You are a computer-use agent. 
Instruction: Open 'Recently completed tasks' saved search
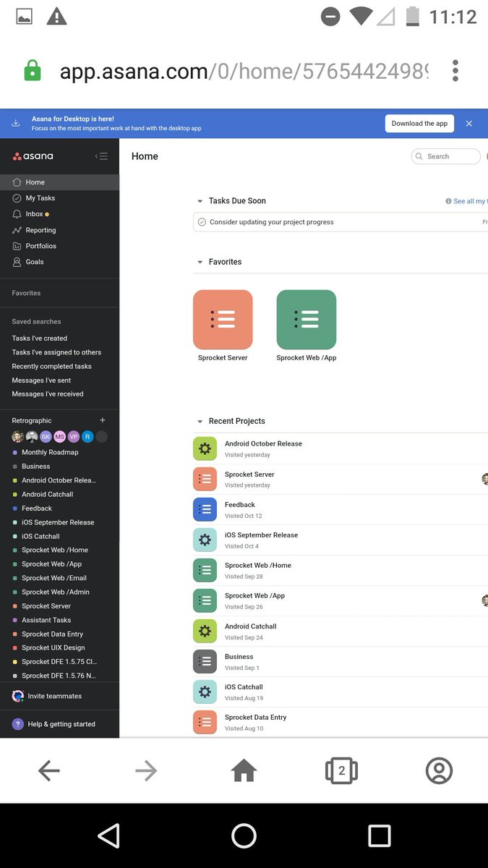tap(52, 367)
